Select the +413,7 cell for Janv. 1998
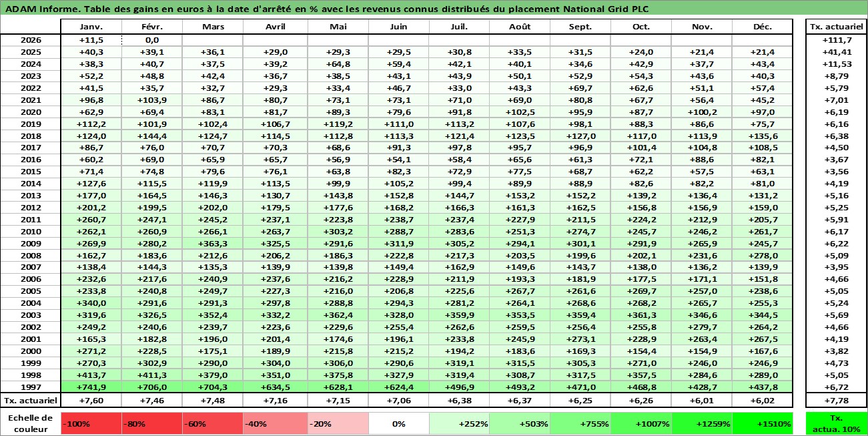The image size is (868, 436). 91,376
